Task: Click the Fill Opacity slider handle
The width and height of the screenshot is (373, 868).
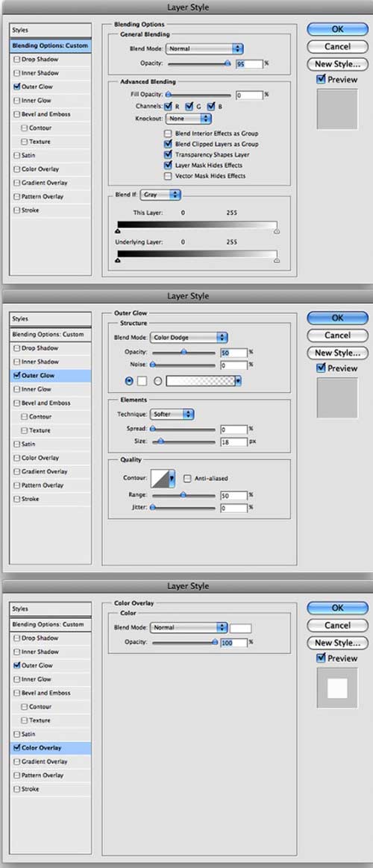Action: (168, 95)
